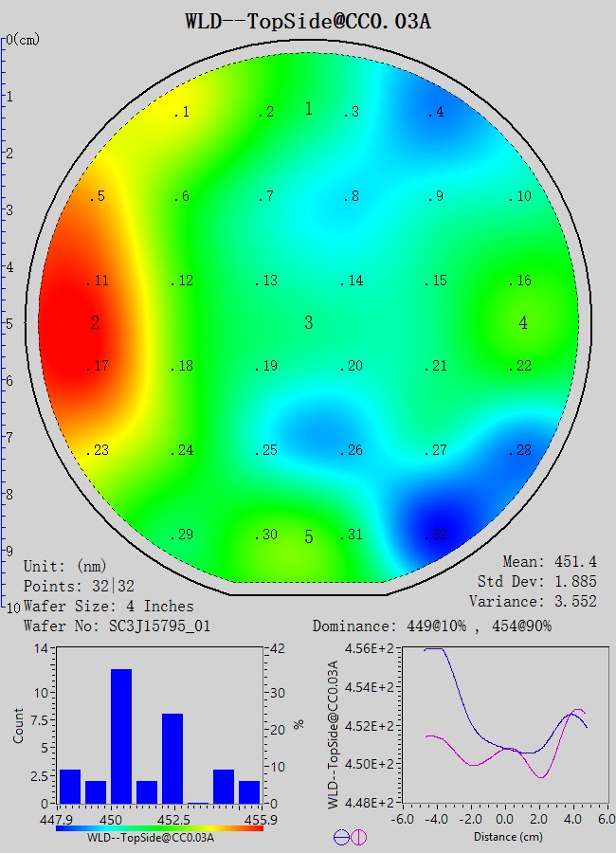The image size is (616, 853).
Task: Click the horizontal cross-section circle icon
Action: (x=341, y=837)
